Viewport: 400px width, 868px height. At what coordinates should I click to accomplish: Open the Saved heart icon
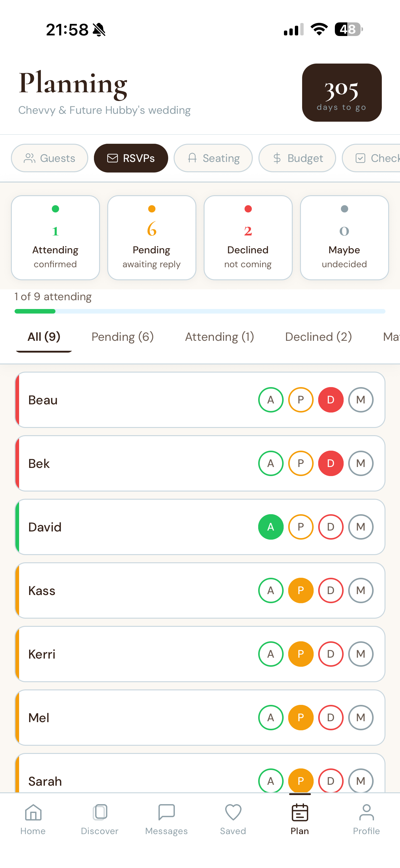233,812
